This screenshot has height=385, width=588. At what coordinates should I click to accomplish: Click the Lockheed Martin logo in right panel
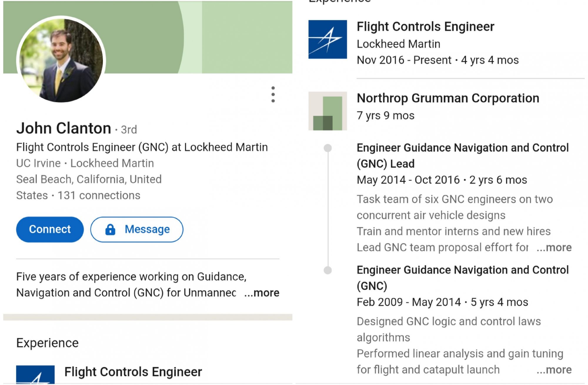click(328, 39)
